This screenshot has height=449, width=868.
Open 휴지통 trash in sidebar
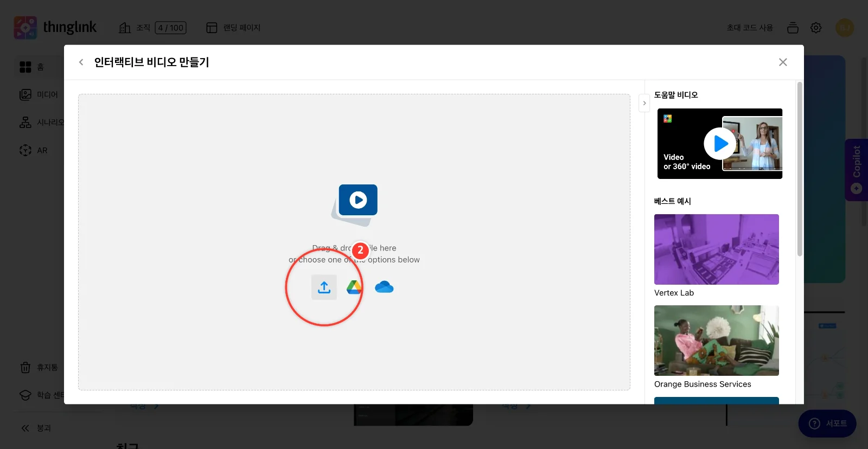click(39, 368)
